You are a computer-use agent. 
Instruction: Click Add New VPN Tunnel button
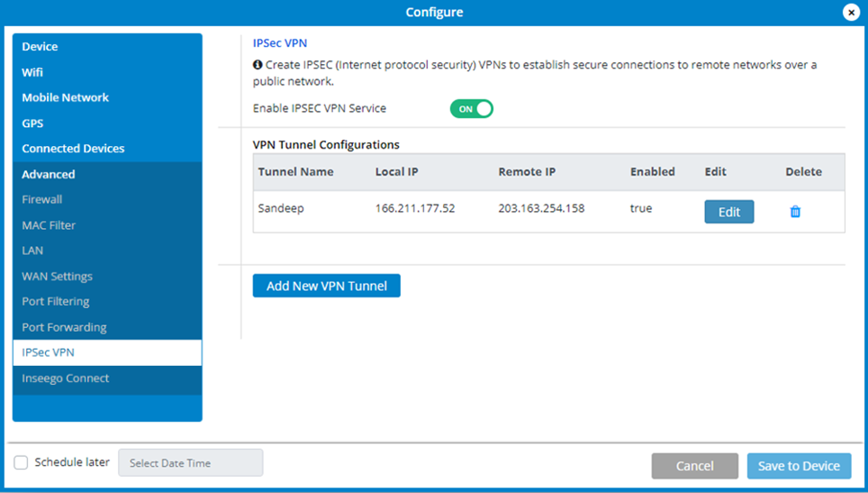click(x=326, y=286)
